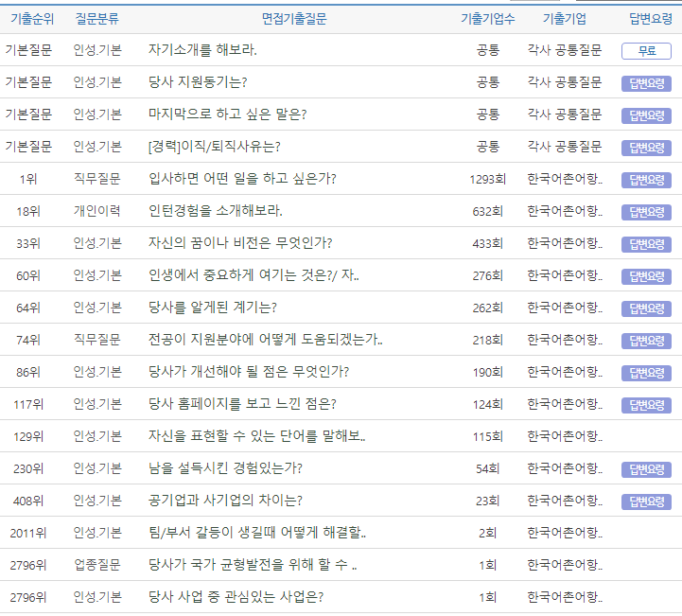Click 답변요령 for 이직/퇴직사유는? question
The image size is (682, 616).
[x=646, y=148]
